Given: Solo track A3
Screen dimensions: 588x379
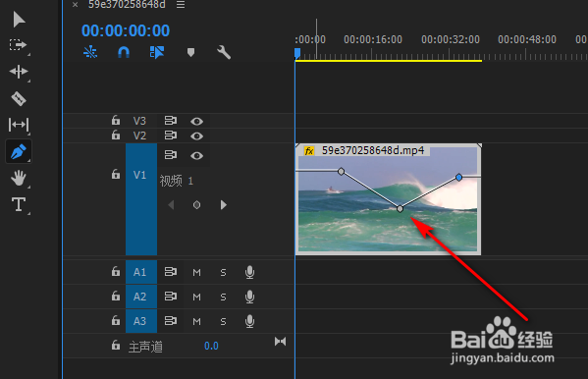Looking at the screenshot, I should 223,322.
